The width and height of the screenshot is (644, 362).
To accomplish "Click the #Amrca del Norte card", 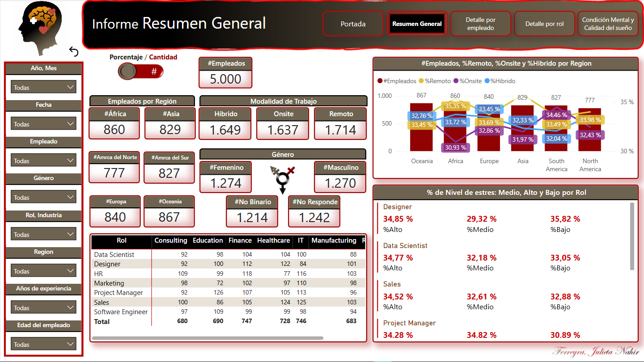I will (114, 167).
